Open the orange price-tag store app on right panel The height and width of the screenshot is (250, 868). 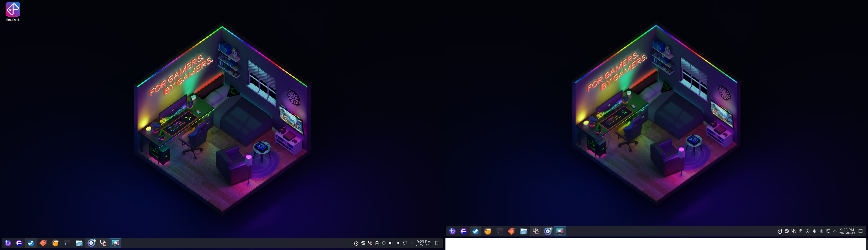[511, 231]
